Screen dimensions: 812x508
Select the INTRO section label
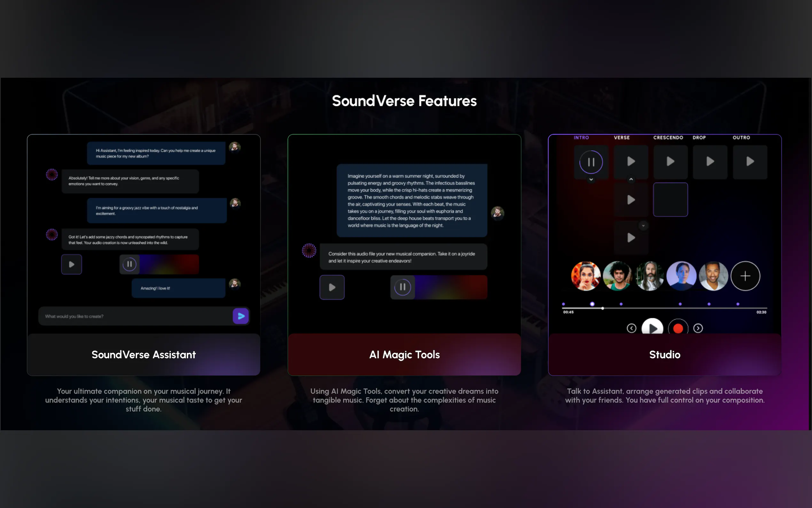[581, 138]
